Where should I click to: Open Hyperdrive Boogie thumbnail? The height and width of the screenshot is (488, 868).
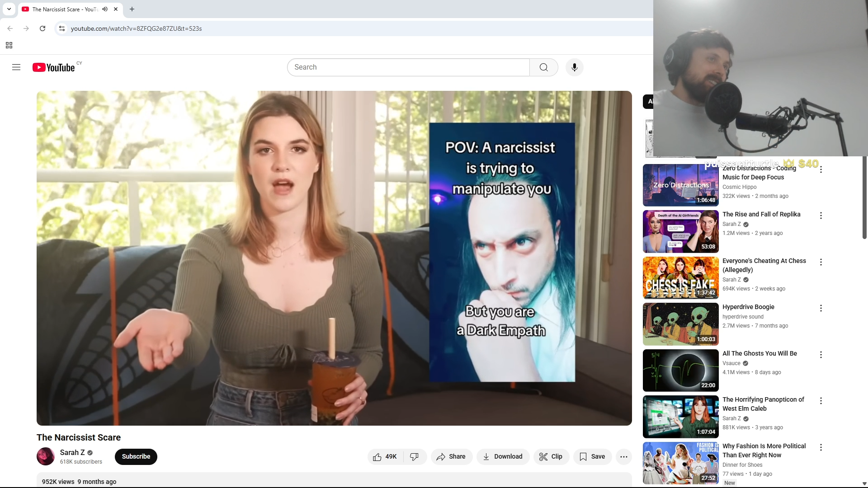(x=680, y=324)
